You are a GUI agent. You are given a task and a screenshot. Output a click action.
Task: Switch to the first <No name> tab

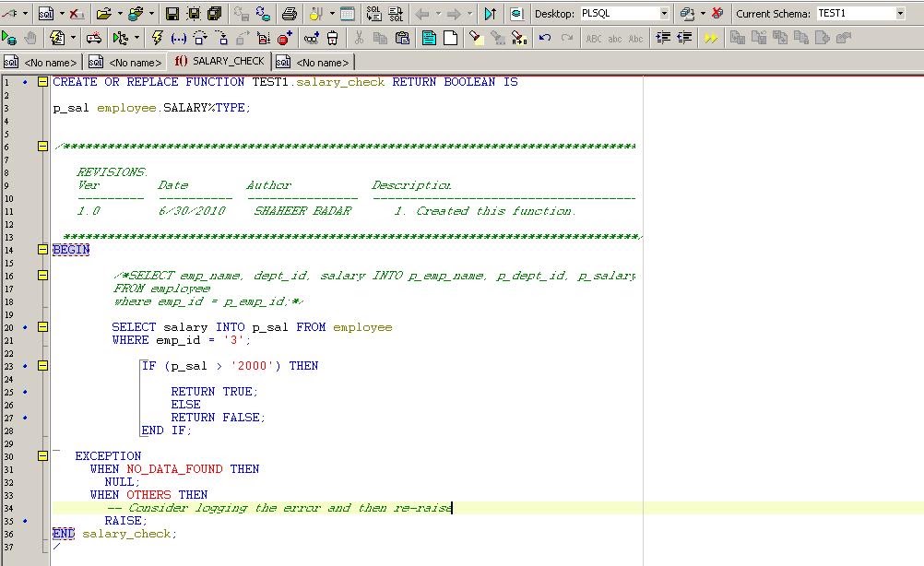point(41,62)
